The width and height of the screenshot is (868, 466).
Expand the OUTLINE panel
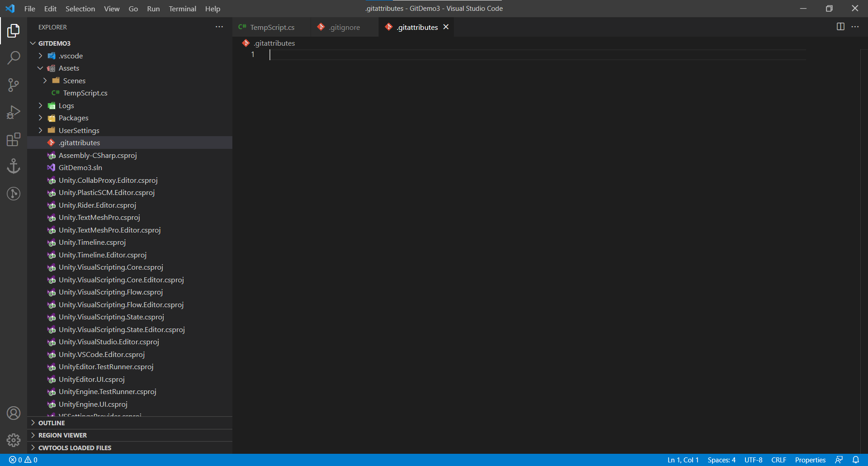pyautogui.click(x=130, y=423)
